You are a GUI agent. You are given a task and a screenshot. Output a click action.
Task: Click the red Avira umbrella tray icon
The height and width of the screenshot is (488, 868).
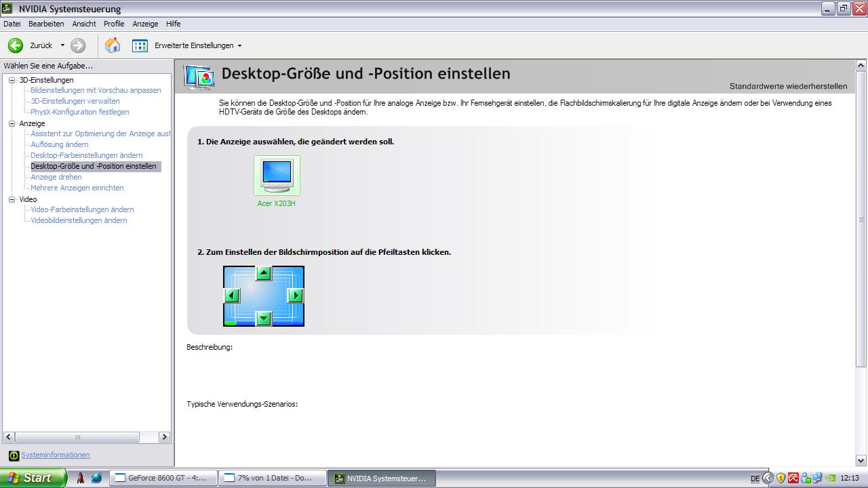793,478
